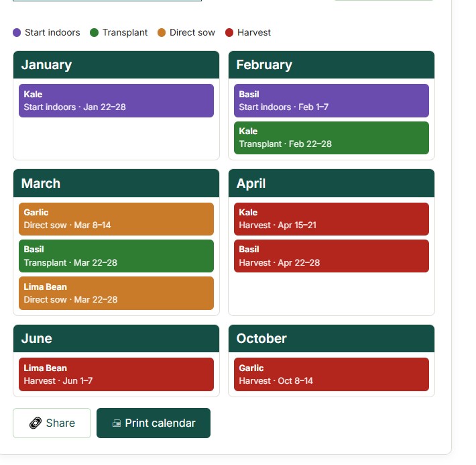The image size is (476, 465).
Task: Select the Lima Bean Harvest Jun 1–7 card
Action: pos(116,374)
